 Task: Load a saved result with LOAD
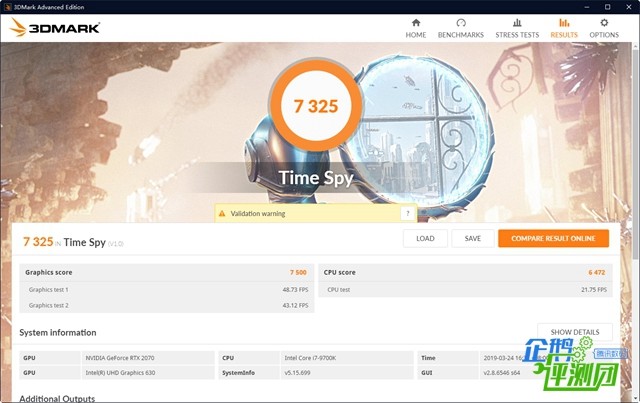tap(425, 238)
